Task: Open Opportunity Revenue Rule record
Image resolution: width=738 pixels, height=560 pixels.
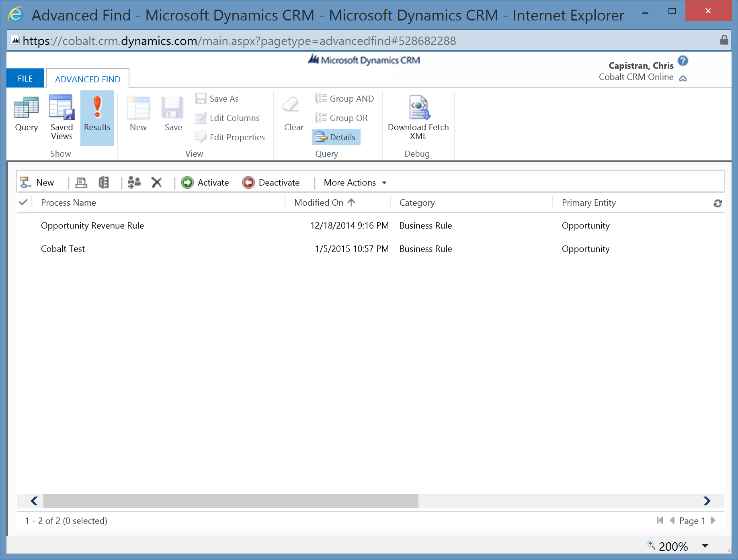Action: [92, 225]
